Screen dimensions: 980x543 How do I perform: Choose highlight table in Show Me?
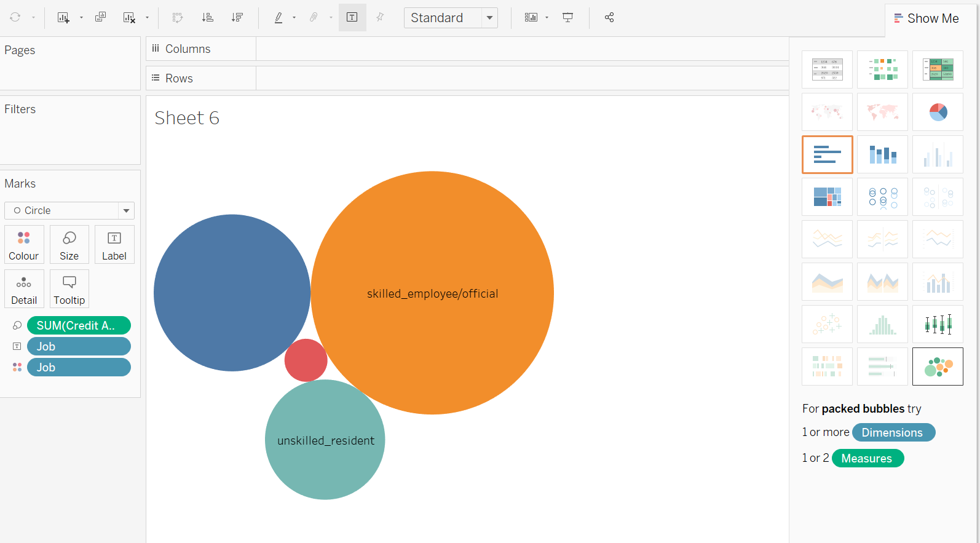pyautogui.click(x=938, y=69)
